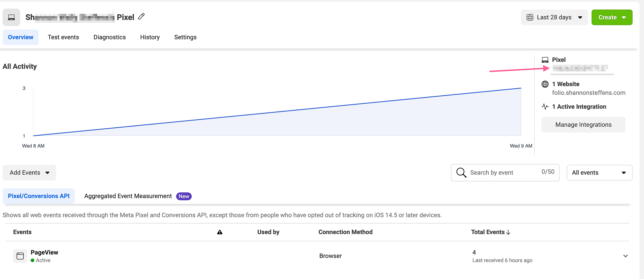
Task: Click the PageView event browser icon
Action: 20,256
